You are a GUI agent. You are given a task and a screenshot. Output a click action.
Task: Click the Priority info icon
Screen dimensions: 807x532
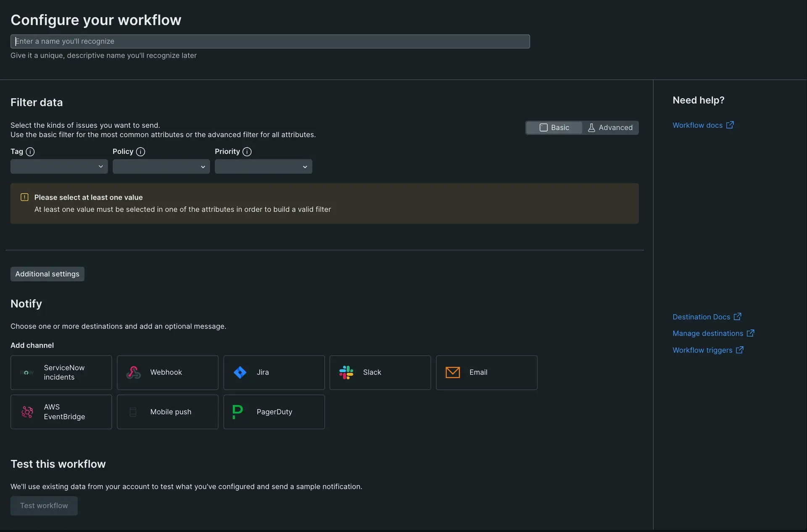pyautogui.click(x=247, y=152)
